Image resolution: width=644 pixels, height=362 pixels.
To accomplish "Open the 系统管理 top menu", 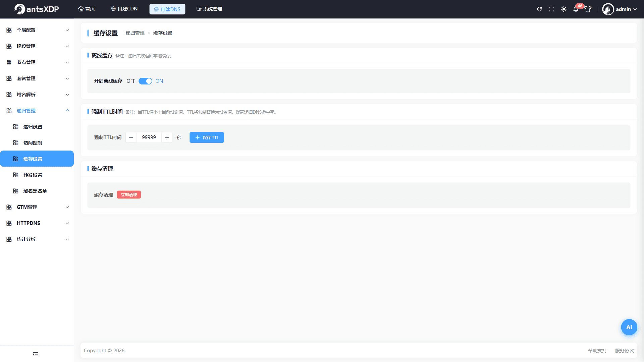I will click(209, 9).
